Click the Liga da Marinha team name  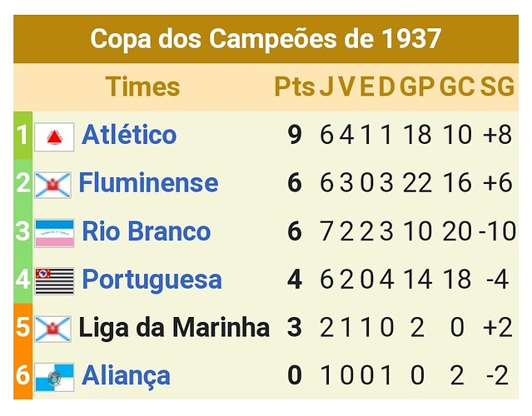174,328
